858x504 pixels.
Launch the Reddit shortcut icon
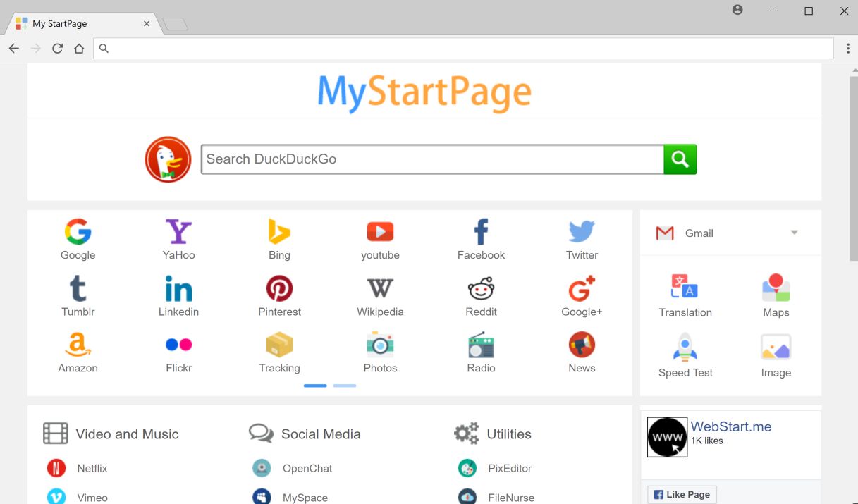click(481, 288)
